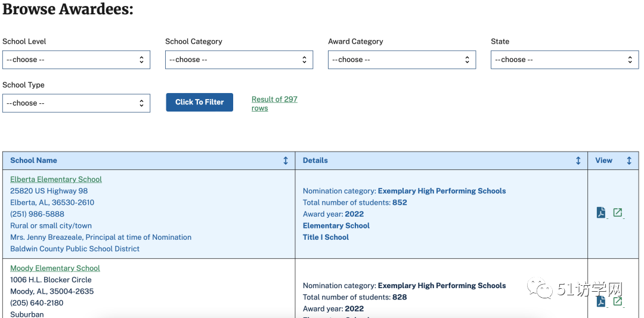
Task: Open Moody Elementary School link
Action: [x=55, y=268]
